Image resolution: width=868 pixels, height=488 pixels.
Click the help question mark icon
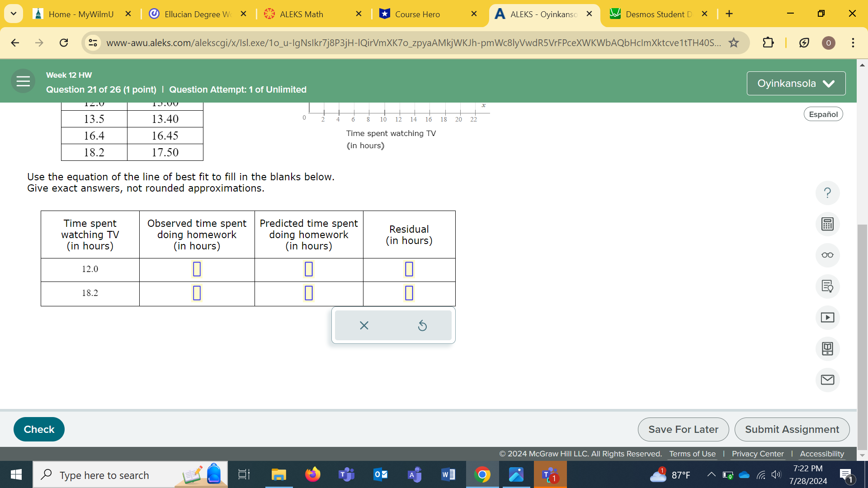[x=827, y=192]
